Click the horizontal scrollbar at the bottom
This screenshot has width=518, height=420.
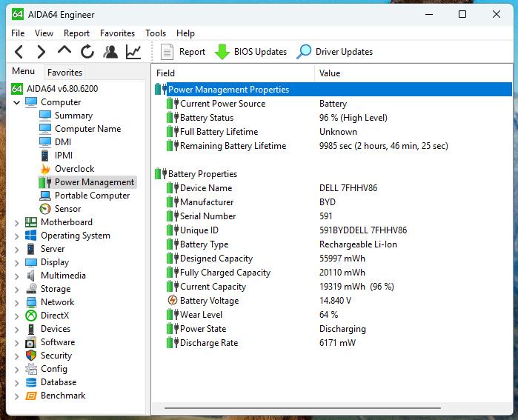302,408
